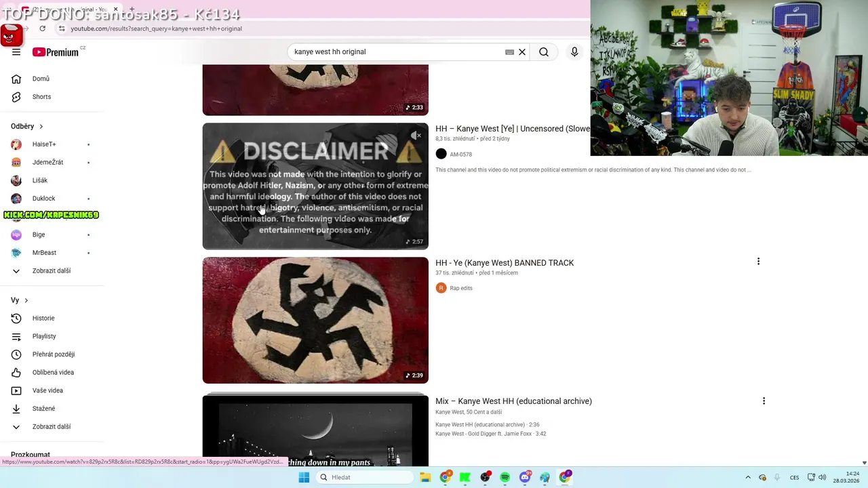The image size is (868, 488).
Task: Play the 2:39 BANNED TRACK thumbnail
Action: pos(315,320)
